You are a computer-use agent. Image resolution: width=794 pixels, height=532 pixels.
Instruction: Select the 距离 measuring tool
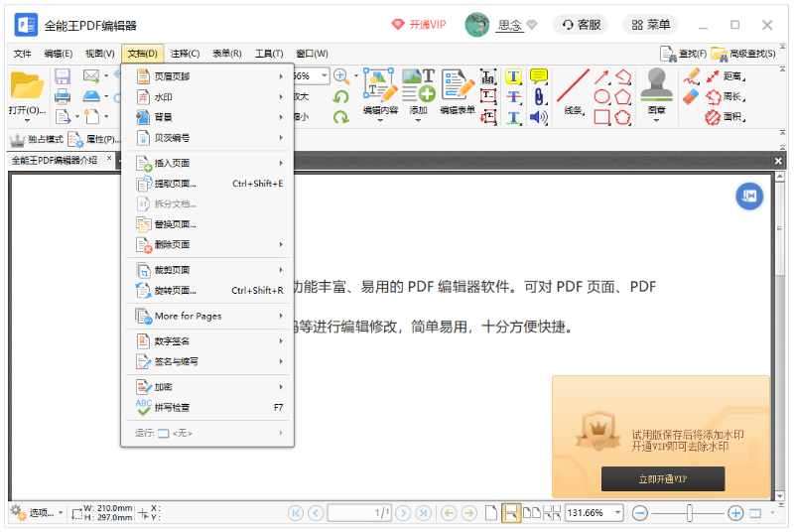pos(726,76)
